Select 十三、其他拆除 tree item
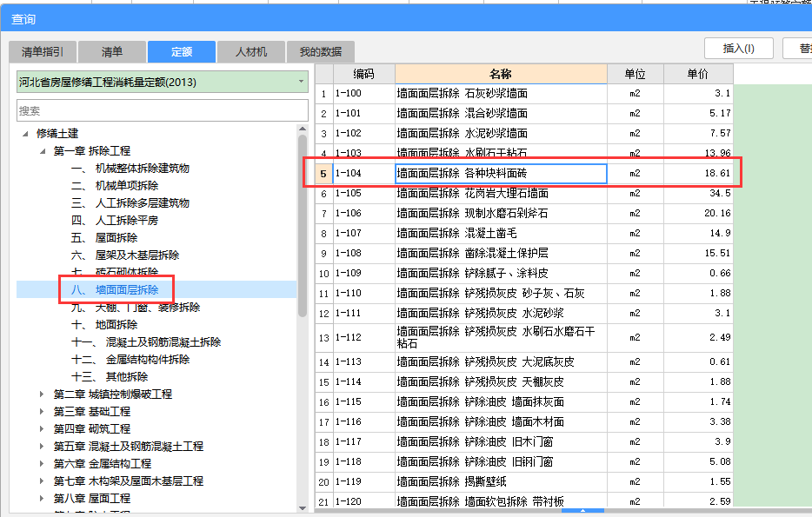 tap(110, 377)
